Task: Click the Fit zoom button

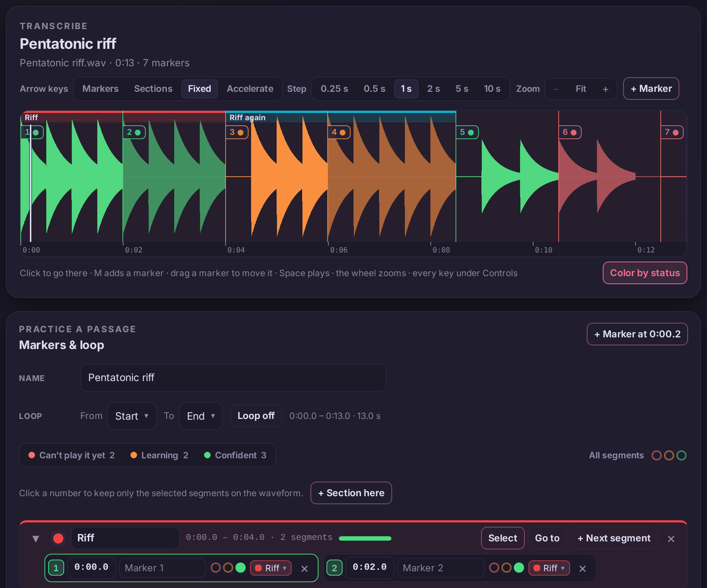Action: (x=581, y=89)
